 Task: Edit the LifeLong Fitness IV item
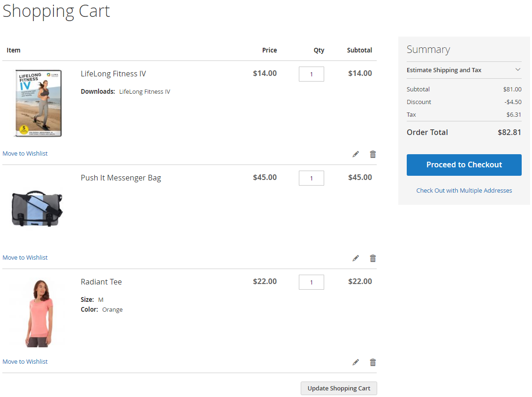[356, 154]
